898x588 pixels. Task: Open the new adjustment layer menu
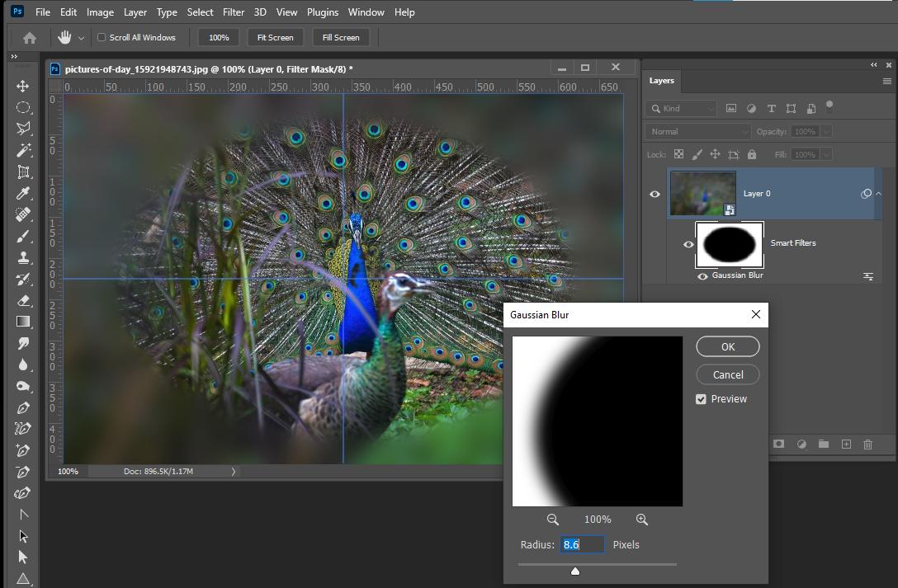[x=801, y=444]
